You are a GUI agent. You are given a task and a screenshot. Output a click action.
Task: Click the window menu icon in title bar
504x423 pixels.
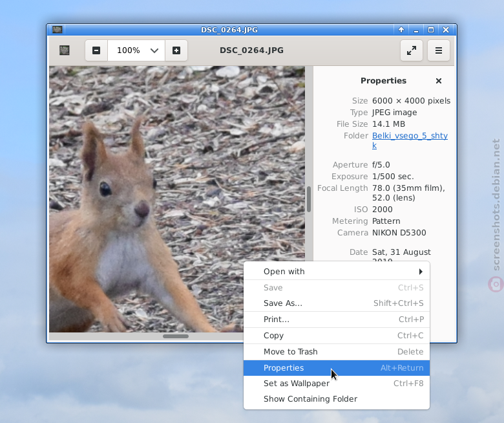pyautogui.click(x=58, y=30)
